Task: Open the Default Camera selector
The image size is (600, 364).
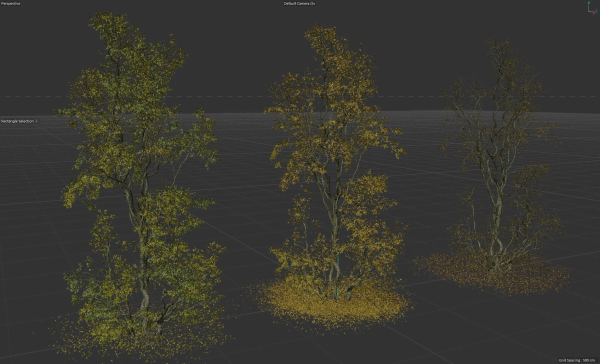Action: click(299, 3)
